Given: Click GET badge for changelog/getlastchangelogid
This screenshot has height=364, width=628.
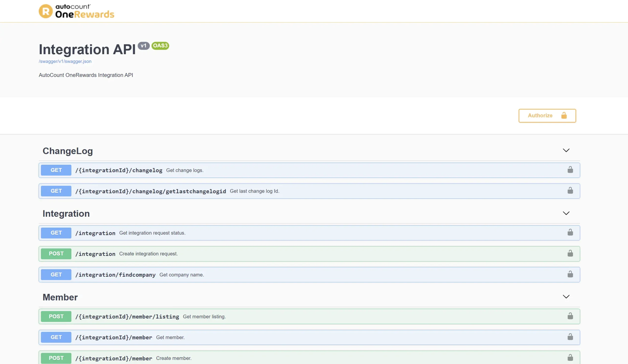Looking at the screenshot, I should 56,191.
